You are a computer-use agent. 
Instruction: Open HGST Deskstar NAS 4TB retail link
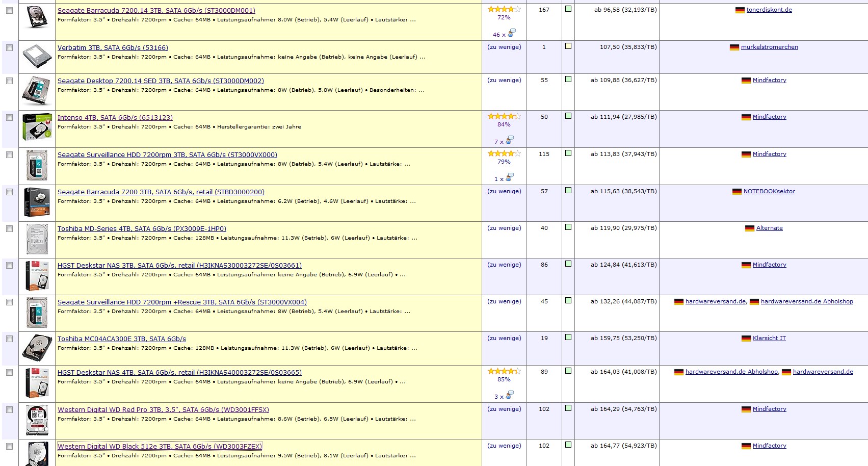179,373
